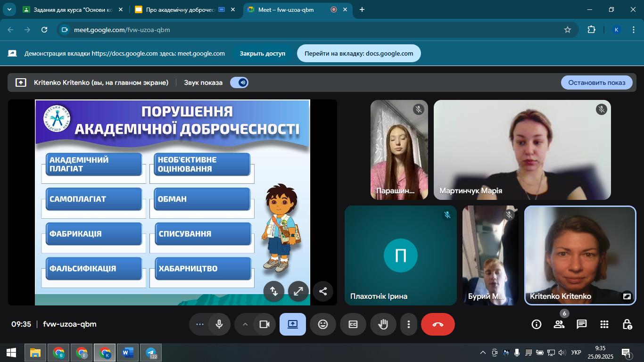644x362 pixels.
Task: Open the chat with everyone panel
Action: click(x=581, y=324)
